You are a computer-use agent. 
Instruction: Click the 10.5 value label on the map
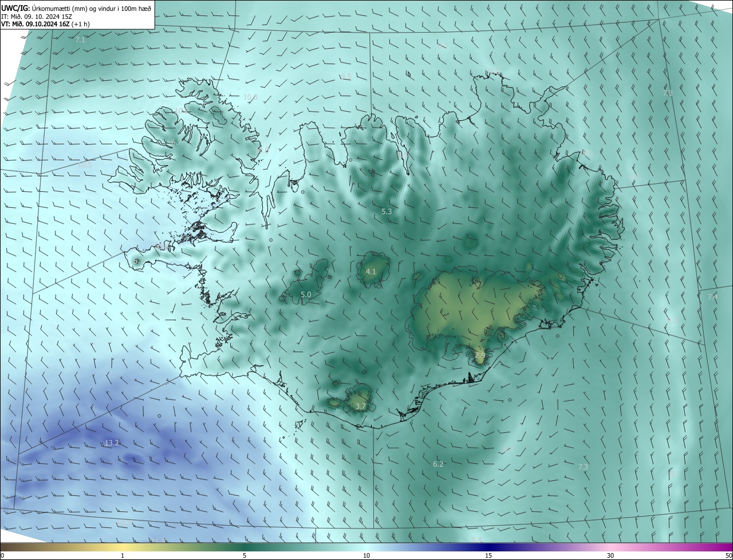pos(85,165)
